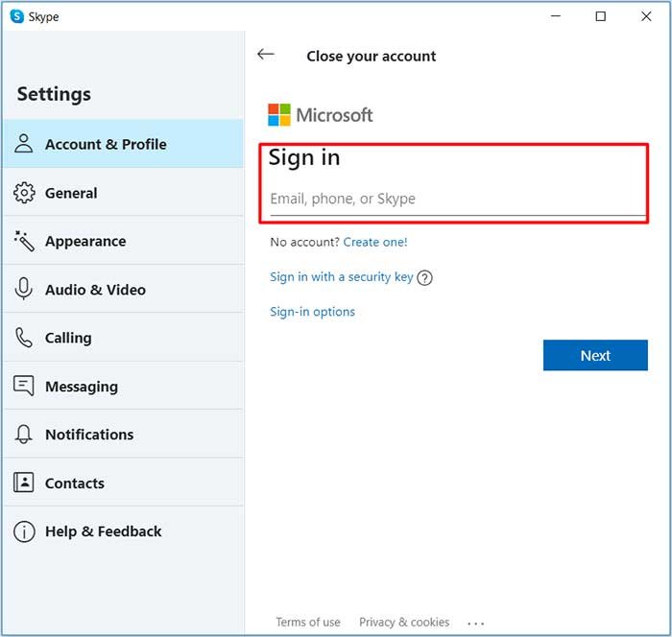
Task: Open Terms of use link
Action: [x=308, y=622]
